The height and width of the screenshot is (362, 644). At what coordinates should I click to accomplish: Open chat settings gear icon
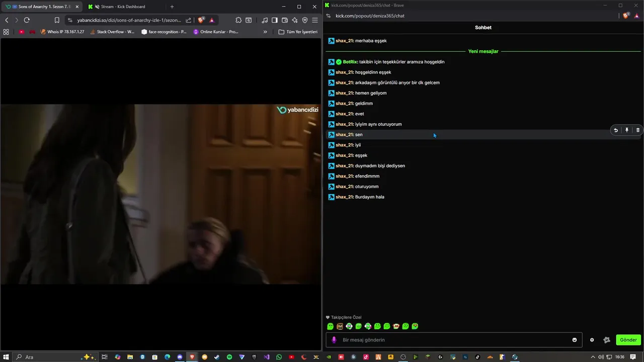coord(592,340)
